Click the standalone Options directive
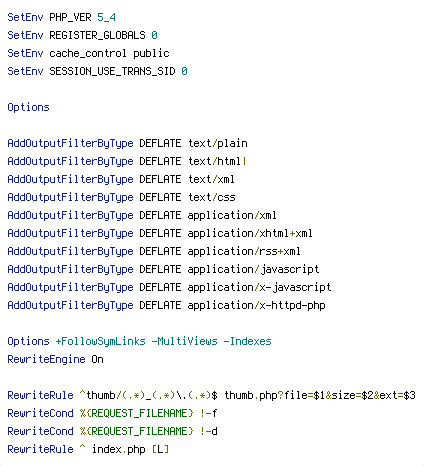The image size is (424, 466). coord(28,107)
